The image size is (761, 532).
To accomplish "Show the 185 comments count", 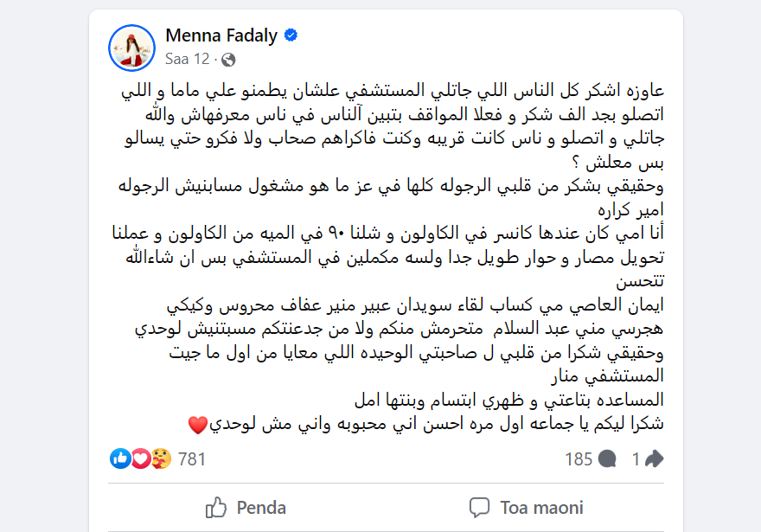I will pyautogui.click(x=579, y=459).
